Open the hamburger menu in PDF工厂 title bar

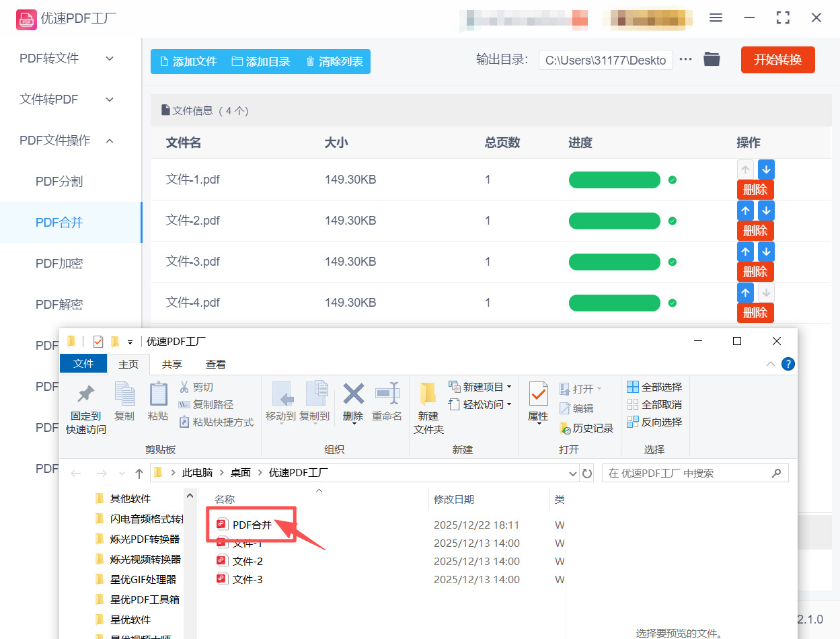(x=716, y=18)
